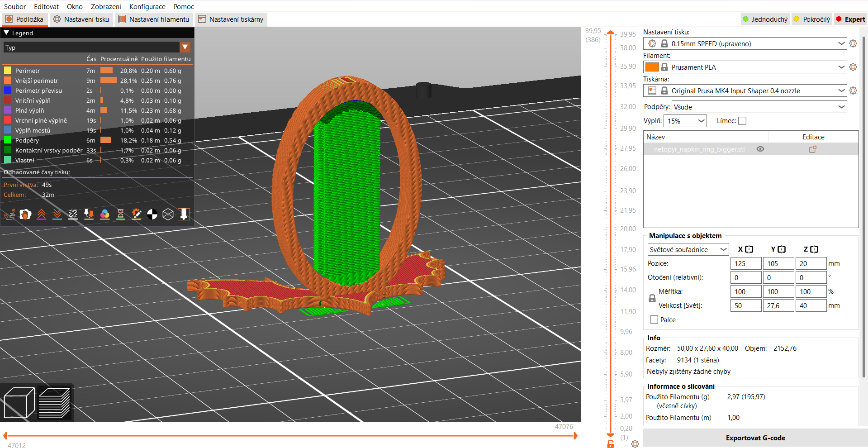The height and width of the screenshot is (448, 868).
Task: Open printer settings gear beside Original Prusa MK4
Action: pos(853,91)
